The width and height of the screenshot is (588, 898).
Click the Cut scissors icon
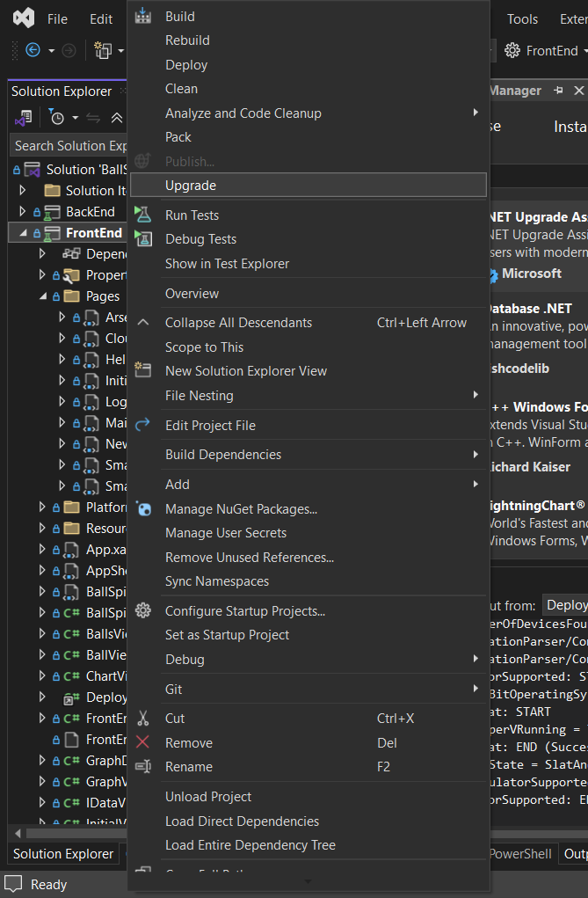pos(143,719)
